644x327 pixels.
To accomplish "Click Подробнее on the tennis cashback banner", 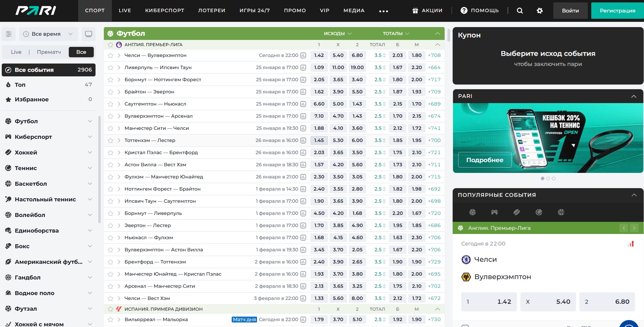I will 485,160.
